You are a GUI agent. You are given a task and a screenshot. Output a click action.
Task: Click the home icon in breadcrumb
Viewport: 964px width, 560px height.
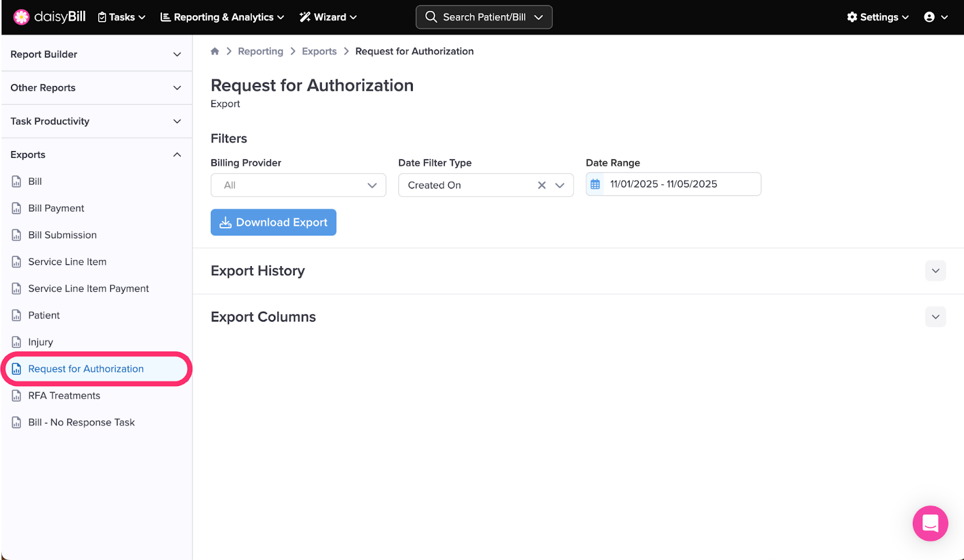[214, 51]
